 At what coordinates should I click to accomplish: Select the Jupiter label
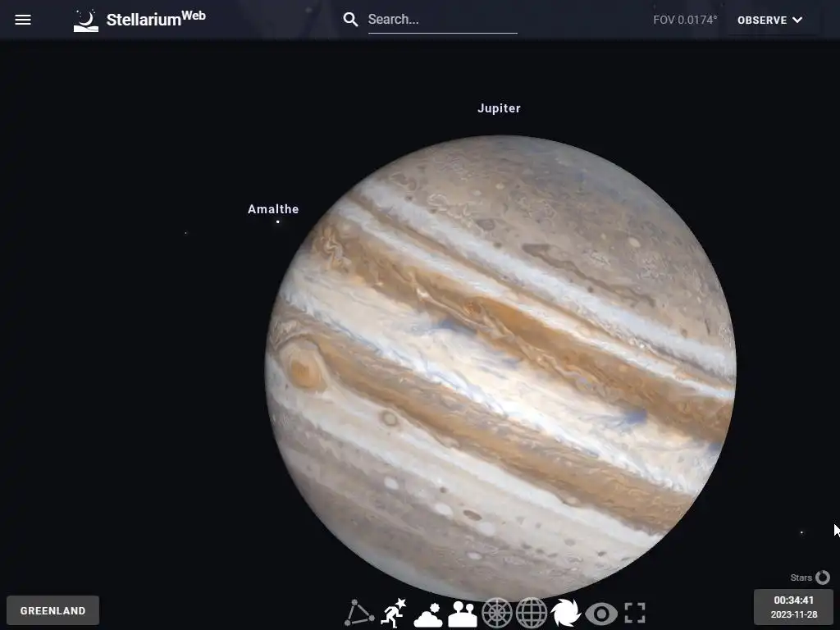pyautogui.click(x=499, y=108)
